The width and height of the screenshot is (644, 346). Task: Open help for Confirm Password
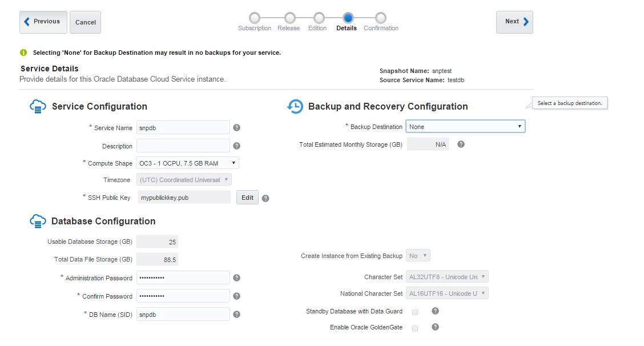pos(236,296)
